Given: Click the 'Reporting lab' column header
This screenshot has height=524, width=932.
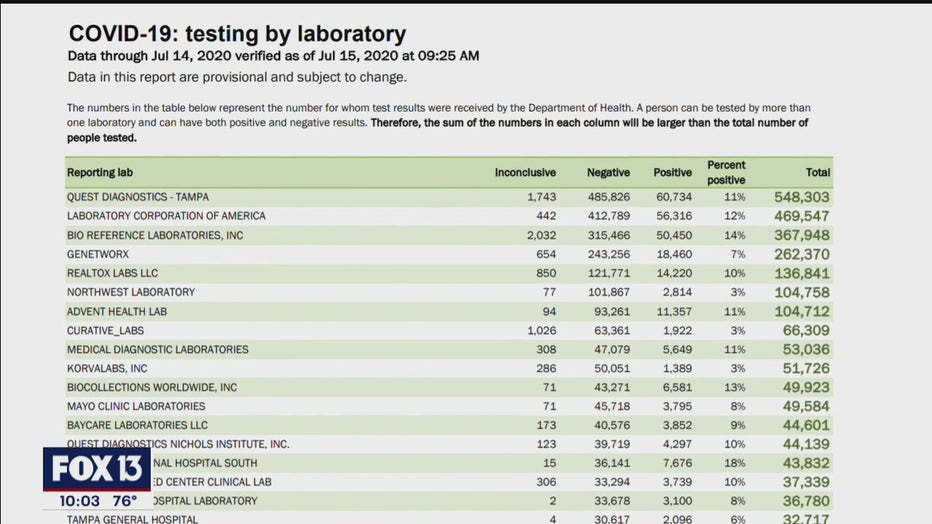Looking at the screenshot, I should point(100,172).
